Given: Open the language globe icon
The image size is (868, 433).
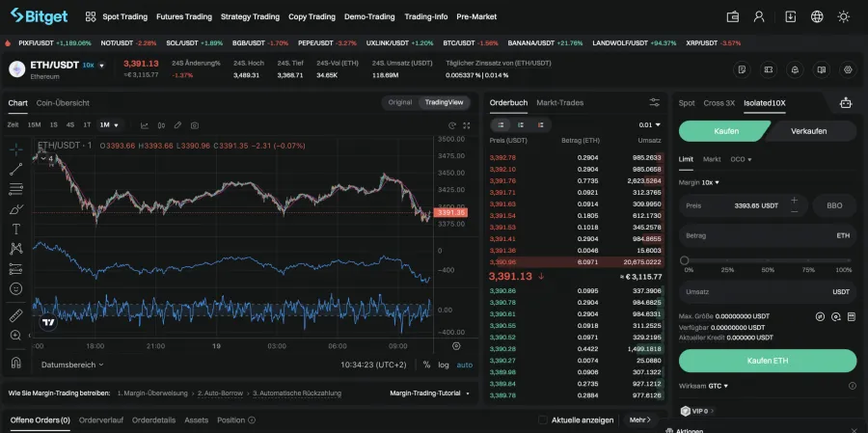Looking at the screenshot, I should (817, 16).
